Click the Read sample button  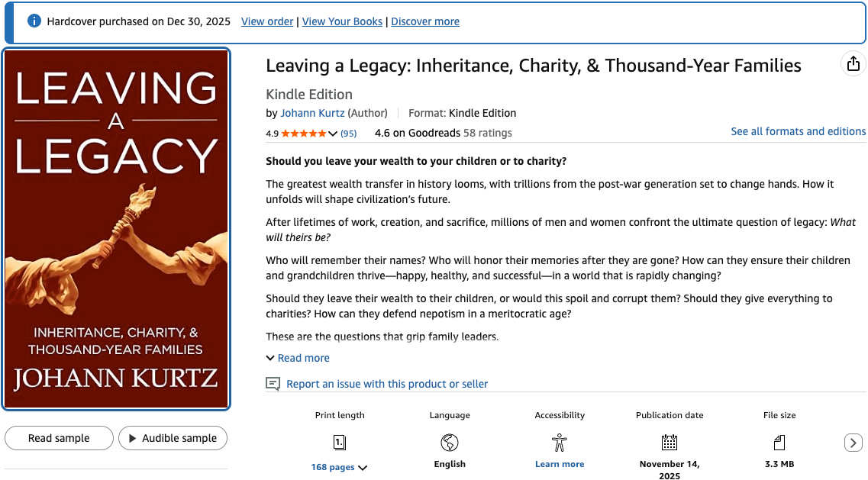tap(59, 438)
